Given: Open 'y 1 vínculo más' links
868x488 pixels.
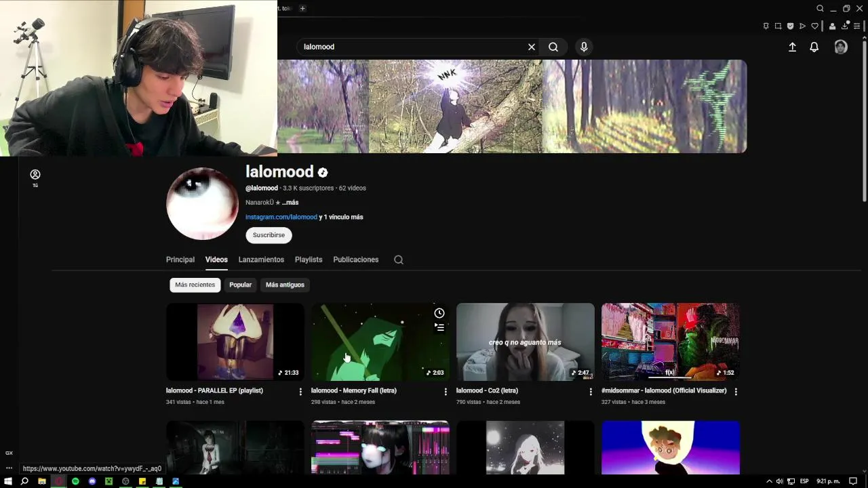Looking at the screenshot, I should click(341, 217).
